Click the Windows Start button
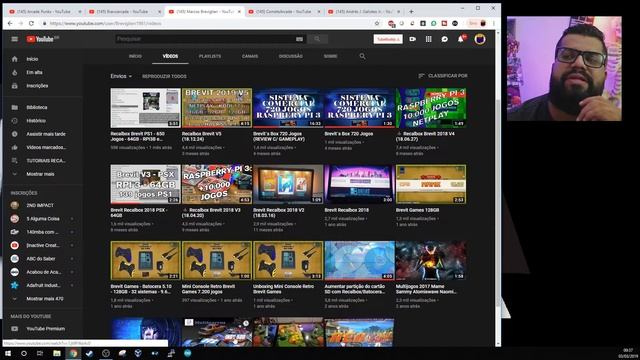Viewport: 640px width, 360px height. 8,353
